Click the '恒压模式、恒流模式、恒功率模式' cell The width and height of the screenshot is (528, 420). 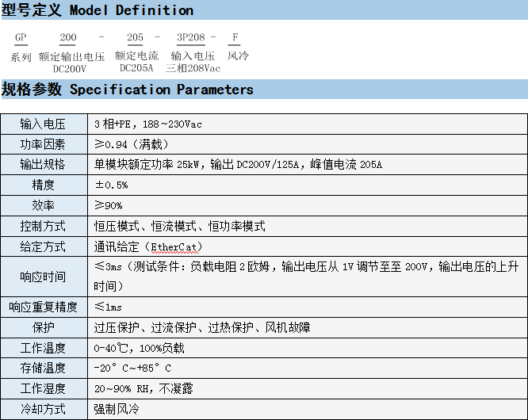[308, 226]
